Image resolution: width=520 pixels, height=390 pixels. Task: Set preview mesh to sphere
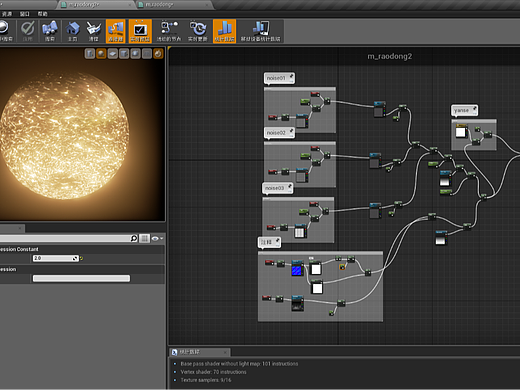[x=101, y=53]
